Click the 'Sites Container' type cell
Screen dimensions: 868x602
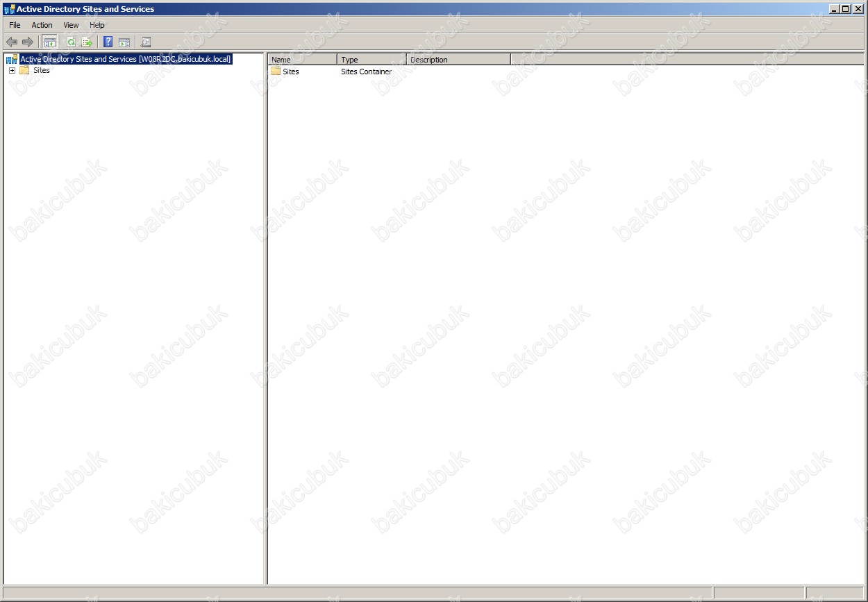366,72
